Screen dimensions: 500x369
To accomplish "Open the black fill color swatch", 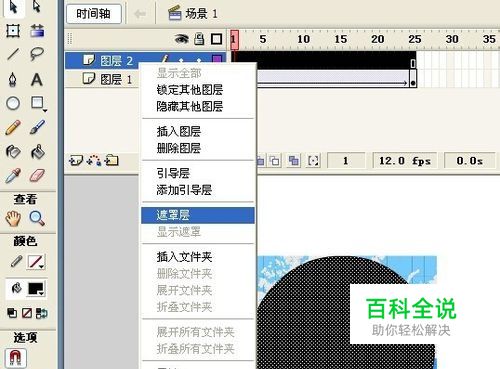I will pos(36,289).
